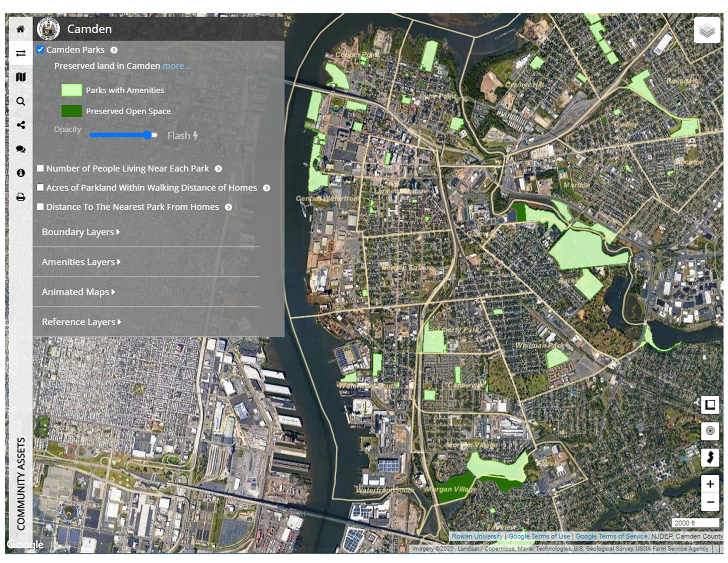
Task: Expand the Amenities Layers section
Action: coord(81,262)
